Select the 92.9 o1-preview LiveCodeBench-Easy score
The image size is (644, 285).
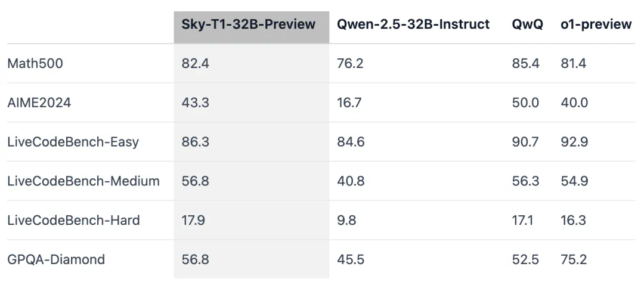[x=574, y=142]
